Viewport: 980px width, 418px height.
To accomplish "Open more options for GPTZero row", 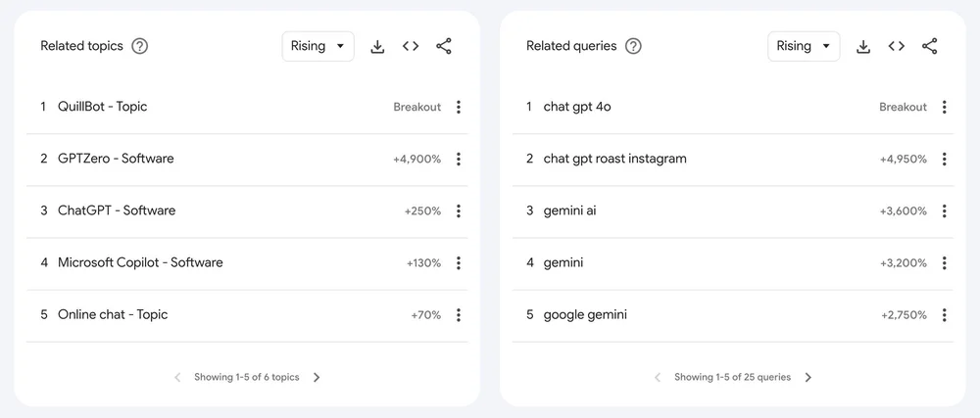I will tap(458, 160).
